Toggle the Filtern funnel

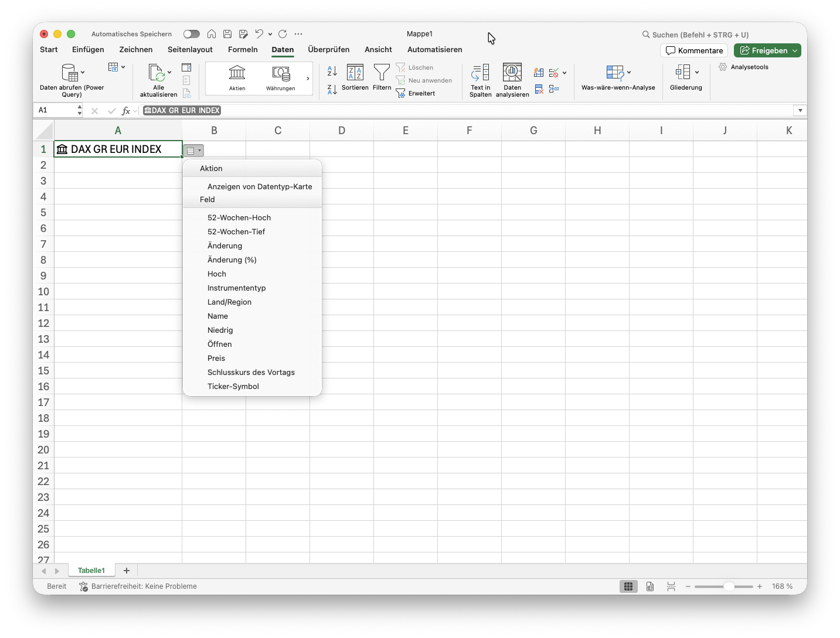[x=382, y=77]
